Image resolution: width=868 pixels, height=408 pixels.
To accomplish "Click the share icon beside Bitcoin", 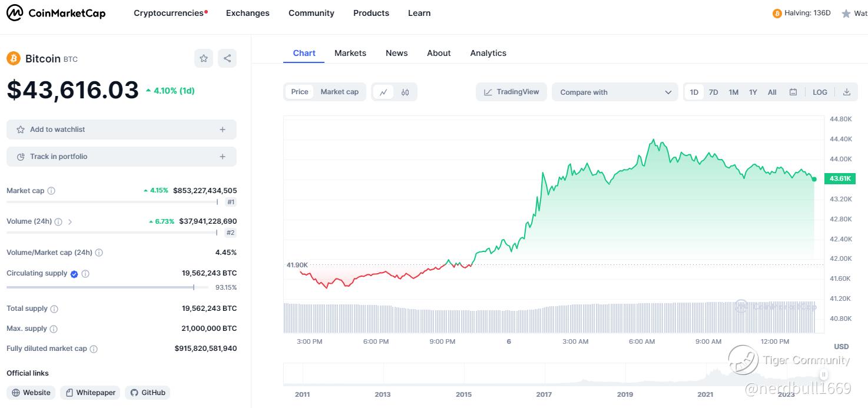I will pos(227,58).
